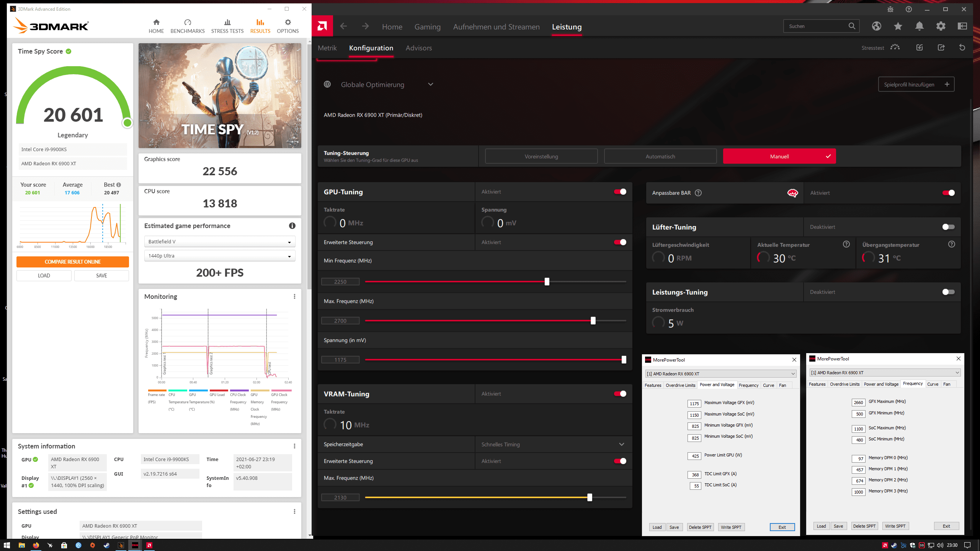Viewport: 980px width, 551px height.
Task: Click the 3DMark LOAD button
Action: coord(44,275)
